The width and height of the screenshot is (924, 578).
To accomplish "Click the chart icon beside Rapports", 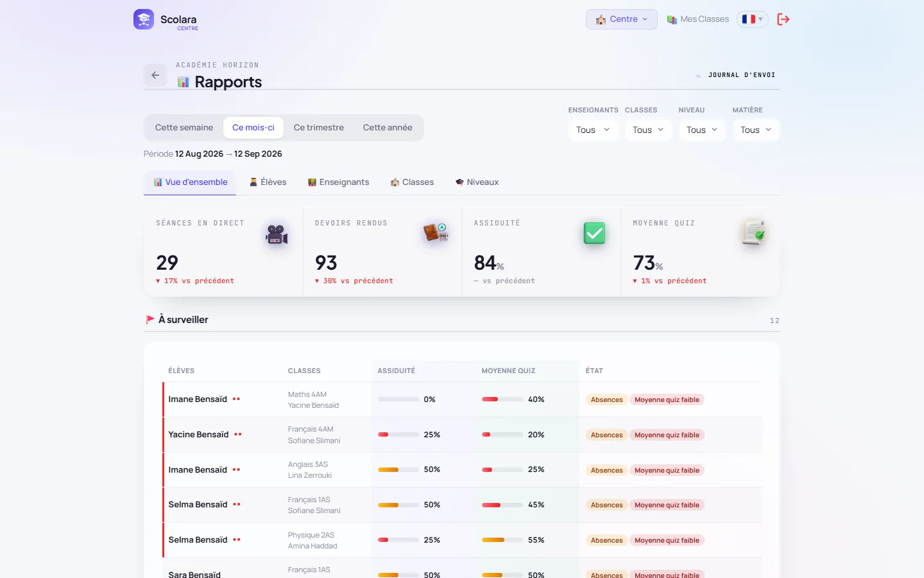I will click(x=183, y=82).
